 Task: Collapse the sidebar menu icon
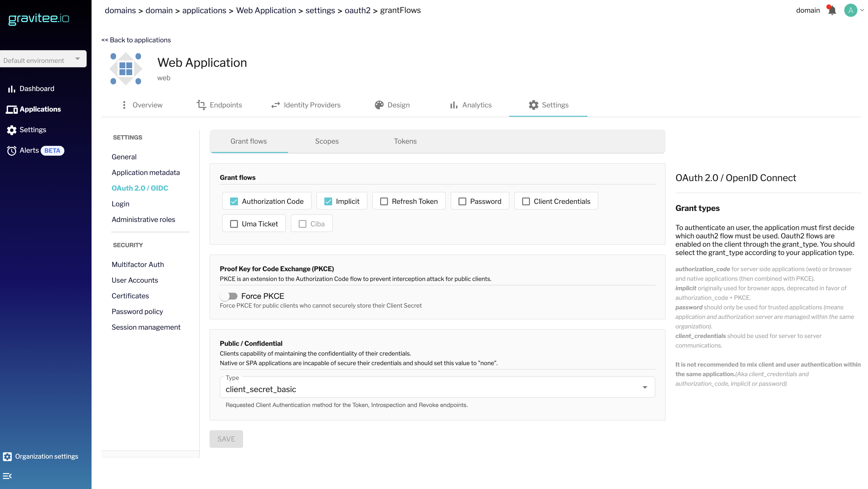[7, 476]
